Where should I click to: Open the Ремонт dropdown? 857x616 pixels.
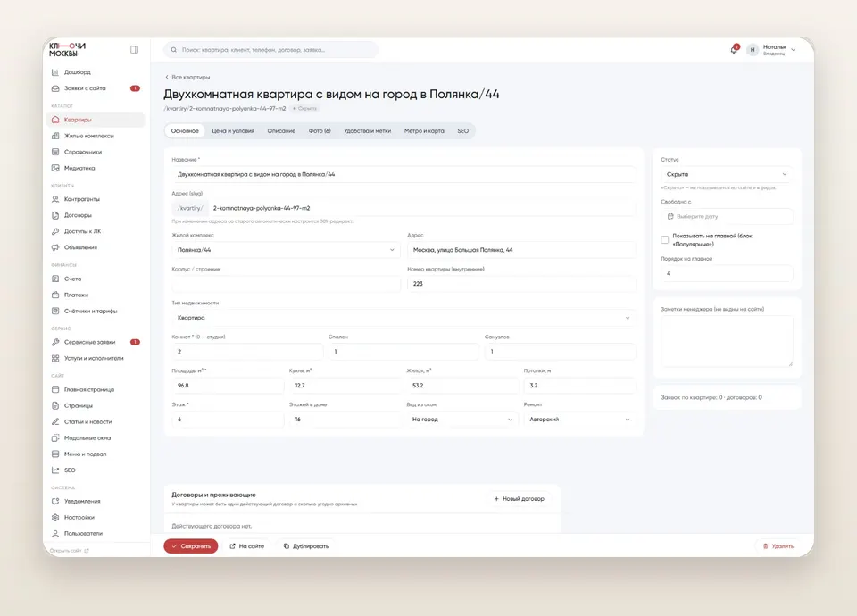tap(580, 420)
